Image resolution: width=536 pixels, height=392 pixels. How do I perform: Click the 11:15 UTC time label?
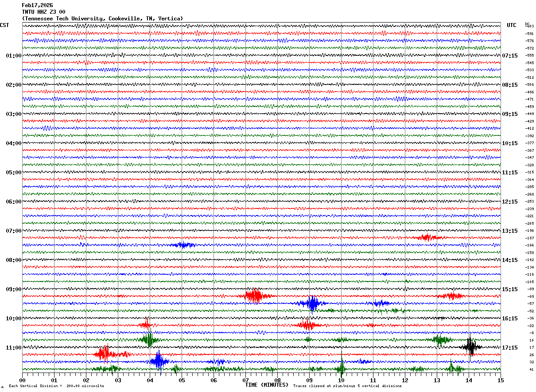[x=510, y=173]
